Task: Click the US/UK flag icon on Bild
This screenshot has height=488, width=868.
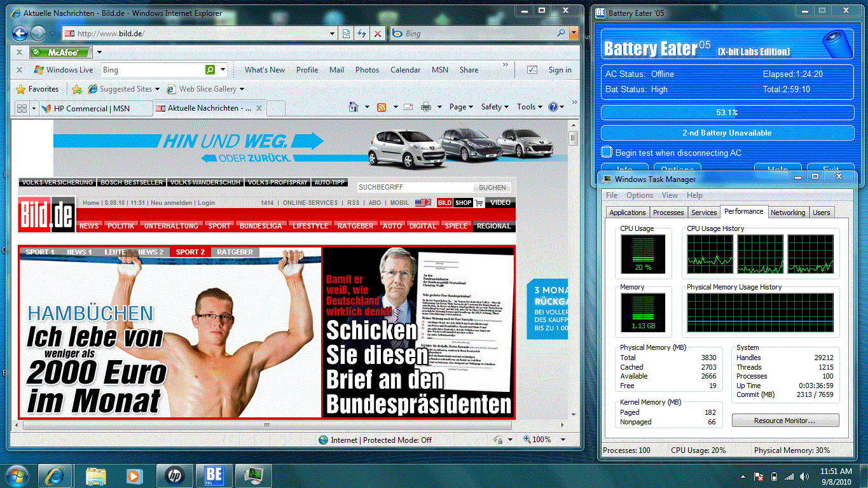Action: tap(423, 203)
